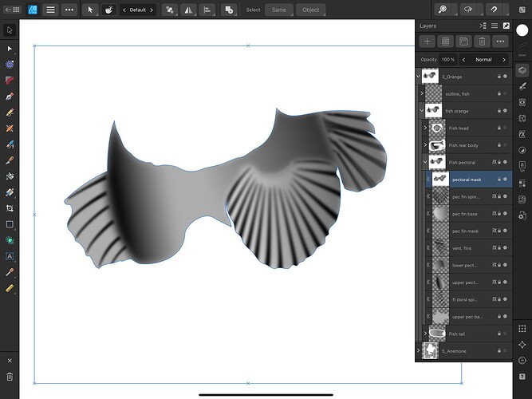Switch to the Designer persona

33,10
